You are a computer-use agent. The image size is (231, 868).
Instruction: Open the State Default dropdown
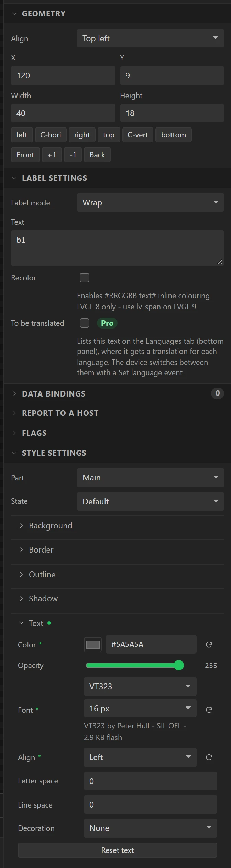(x=151, y=501)
